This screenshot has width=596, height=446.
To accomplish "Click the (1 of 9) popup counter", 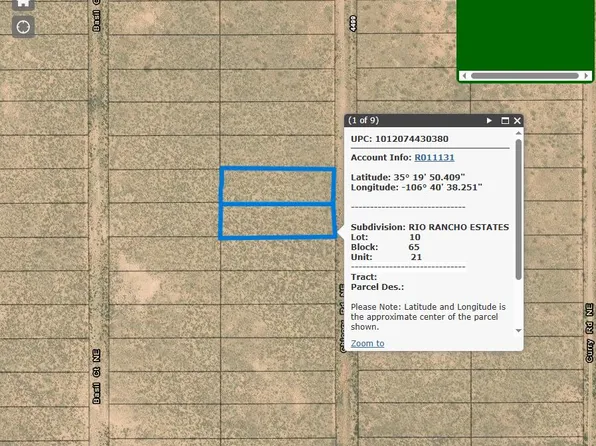I will pos(363,121).
